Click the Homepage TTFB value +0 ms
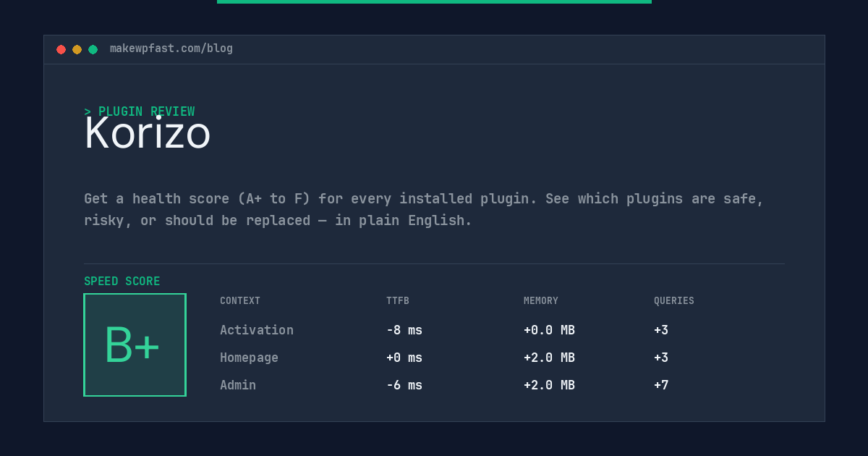The height and width of the screenshot is (456, 868). 404,358
